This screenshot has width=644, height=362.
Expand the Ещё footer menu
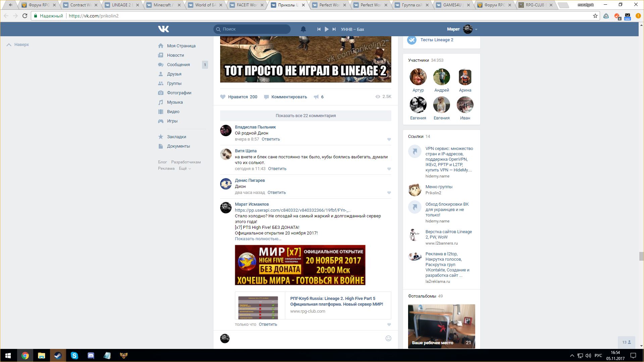185,168
